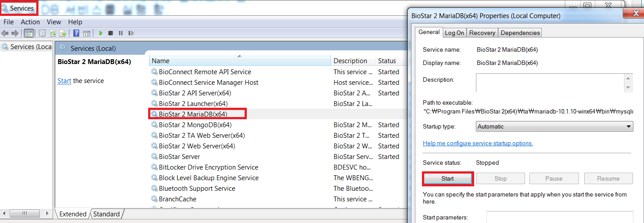
Task: Switch to the Log On tab
Action: click(x=455, y=33)
